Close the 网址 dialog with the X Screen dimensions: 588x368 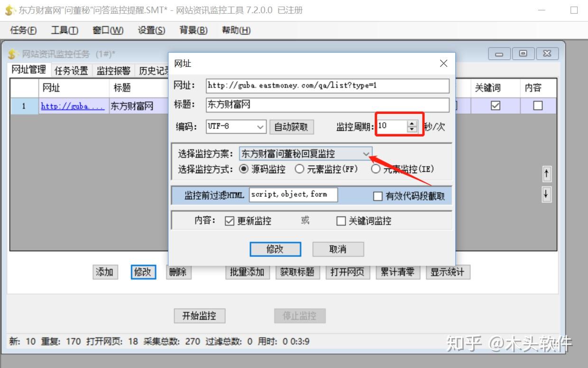[x=443, y=64]
